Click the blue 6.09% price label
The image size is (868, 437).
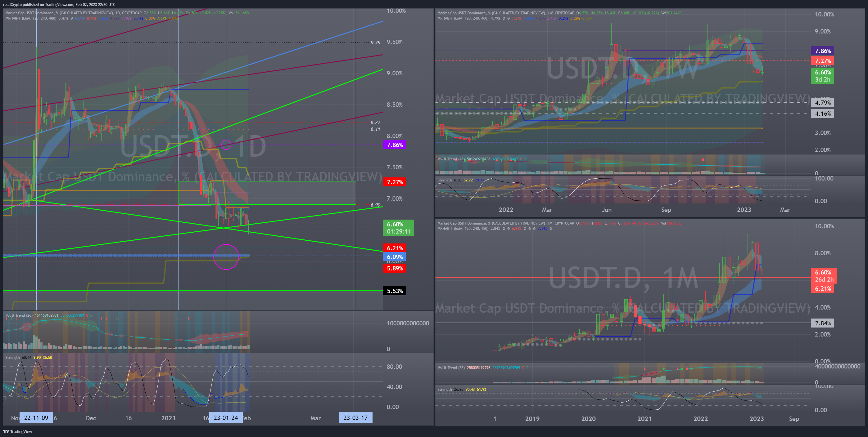pyautogui.click(x=394, y=257)
